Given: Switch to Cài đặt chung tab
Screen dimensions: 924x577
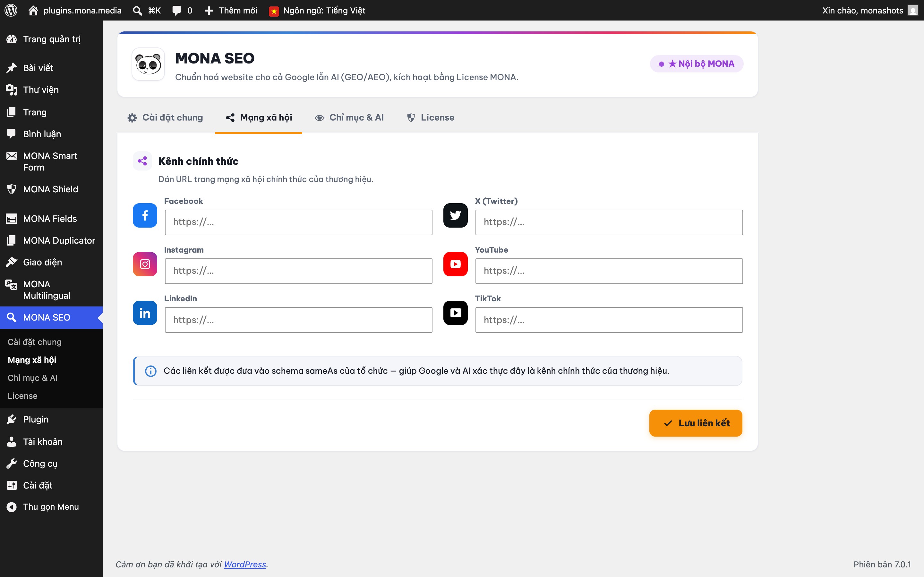Looking at the screenshot, I should pyautogui.click(x=165, y=118).
